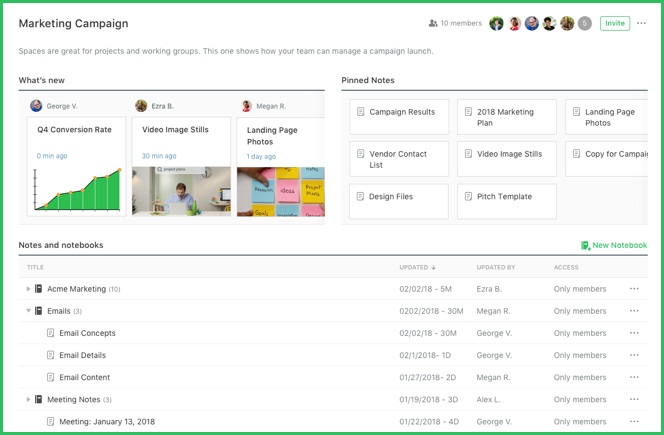Open the Q4 Conversion Rate chart thumbnail
This screenshot has width=664, height=435.
[77, 189]
